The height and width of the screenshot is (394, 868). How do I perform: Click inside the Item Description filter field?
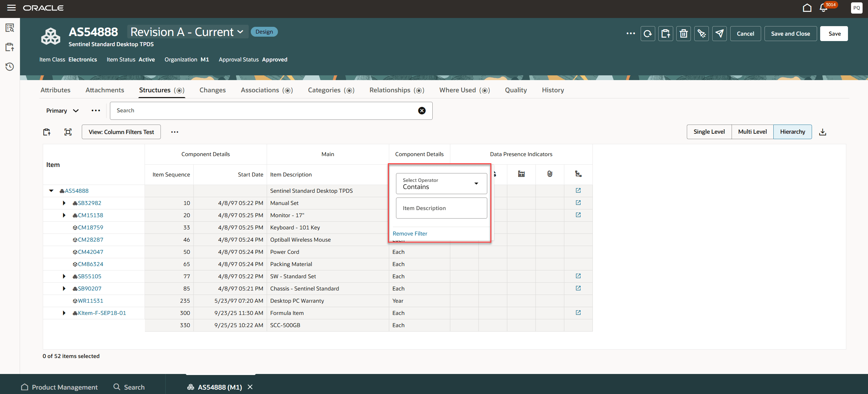[x=441, y=208]
